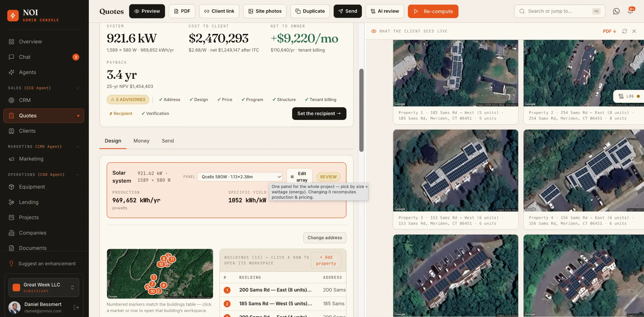Screen dimensions: 644x317
Task: Click the AI review toolbar button
Action: 385,11
